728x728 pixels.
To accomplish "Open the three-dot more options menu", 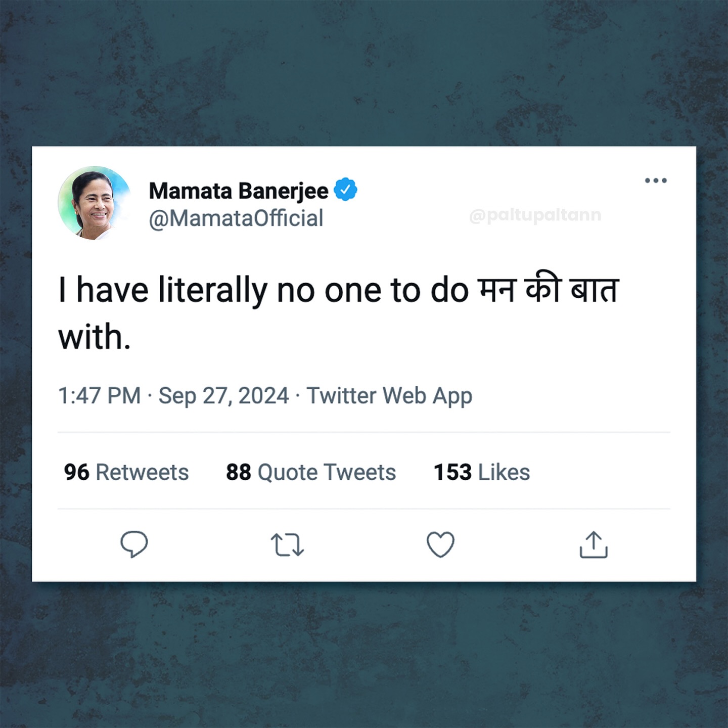I will click(656, 180).
